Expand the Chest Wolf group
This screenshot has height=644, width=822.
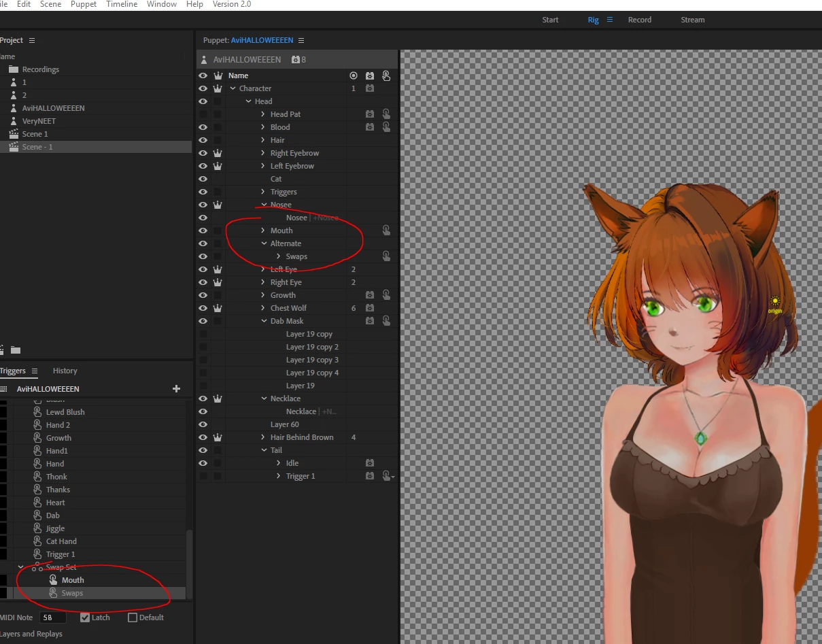tap(264, 308)
